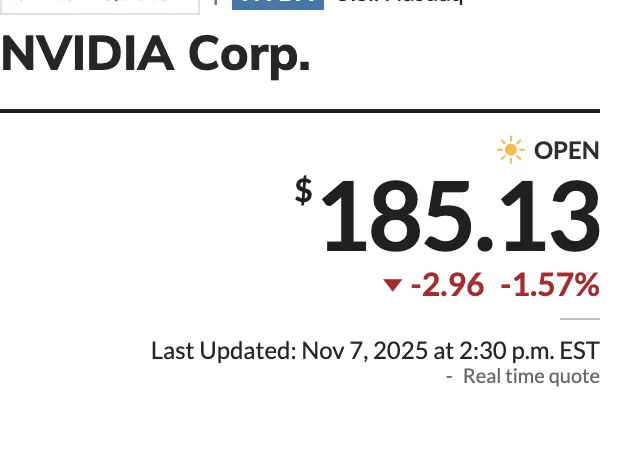Image resolution: width=620 pixels, height=466 pixels.
Task: Click the short gray divider above timestamp
Action: [580, 320]
